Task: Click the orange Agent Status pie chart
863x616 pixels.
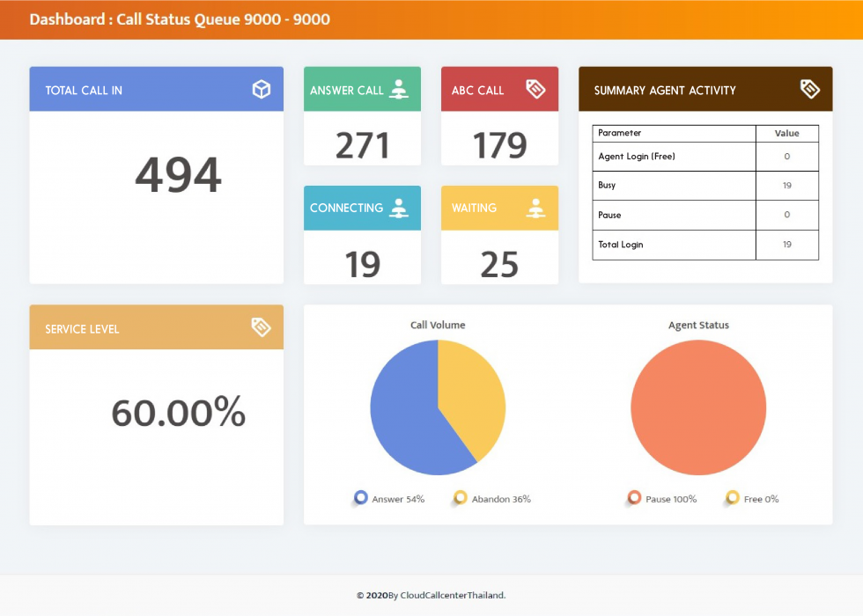Action: pyautogui.click(x=698, y=407)
